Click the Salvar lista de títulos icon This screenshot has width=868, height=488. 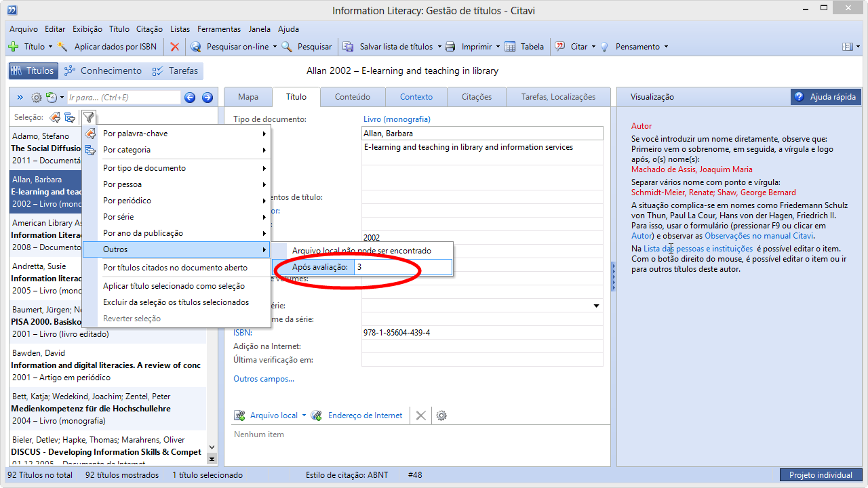pos(348,47)
